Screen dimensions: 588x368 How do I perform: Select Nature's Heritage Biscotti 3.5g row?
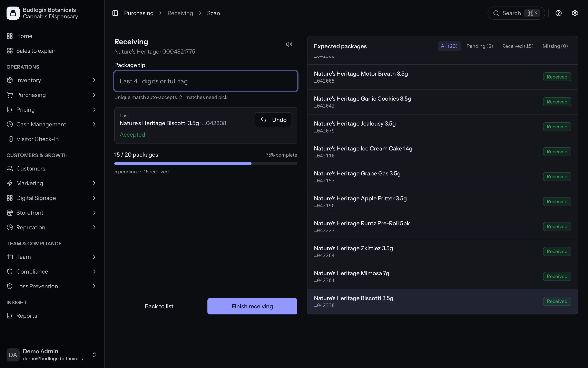pyautogui.click(x=442, y=302)
